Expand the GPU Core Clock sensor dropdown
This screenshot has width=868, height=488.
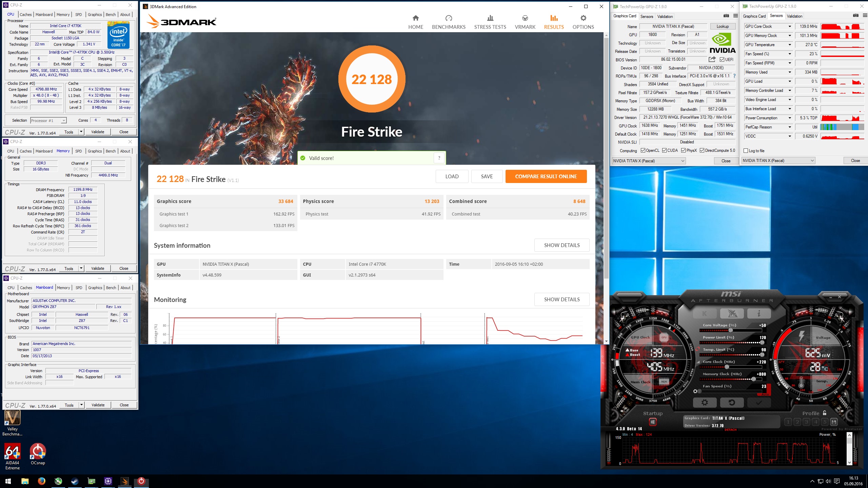point(790,26)
